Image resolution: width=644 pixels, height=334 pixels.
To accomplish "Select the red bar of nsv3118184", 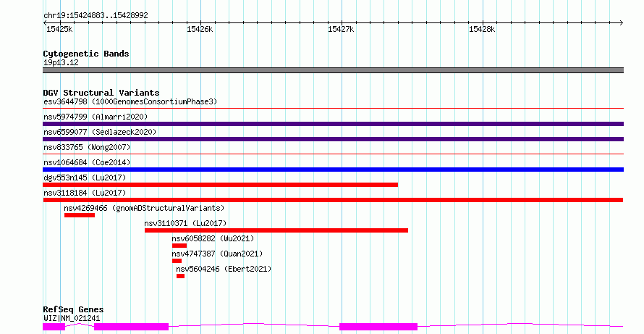I will pos(333,200).
